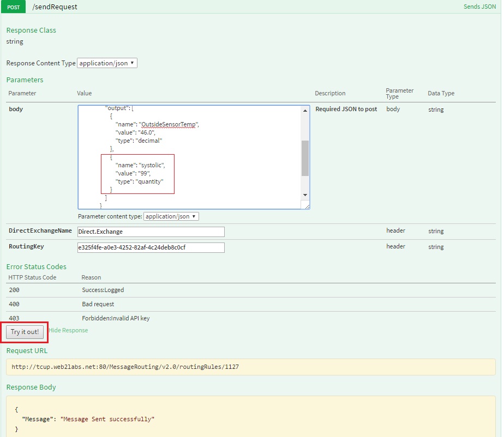The height and width of the screenshot is (437, 504).
Task: Click the Parameters section heading
Action: (25, 80)
